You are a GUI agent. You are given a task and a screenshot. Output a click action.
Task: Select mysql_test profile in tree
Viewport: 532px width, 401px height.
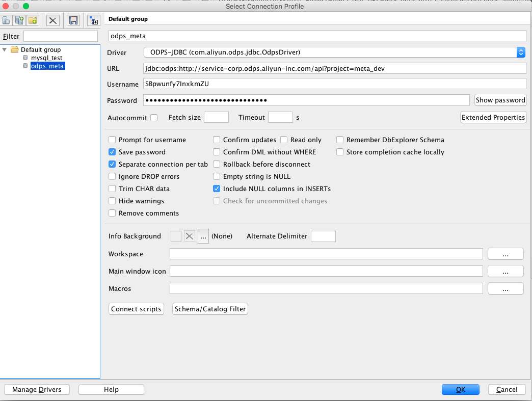coord(46,58)
